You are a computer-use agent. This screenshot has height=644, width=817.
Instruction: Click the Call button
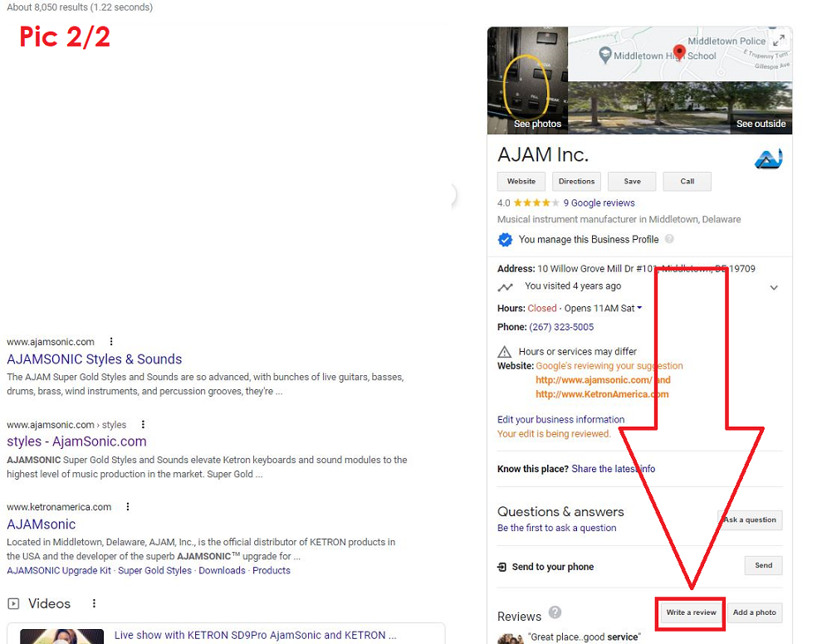(x=687, y=181)
